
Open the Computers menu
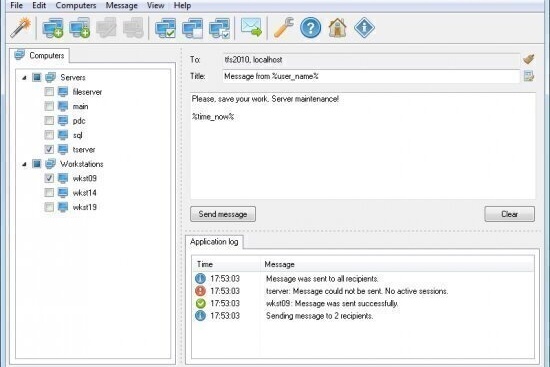(x=76, y=6)
